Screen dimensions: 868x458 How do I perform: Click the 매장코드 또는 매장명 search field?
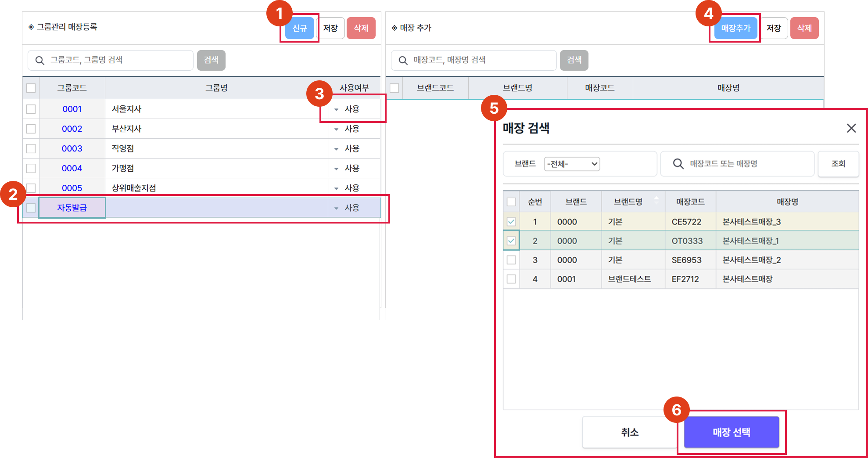coord(746,164)
